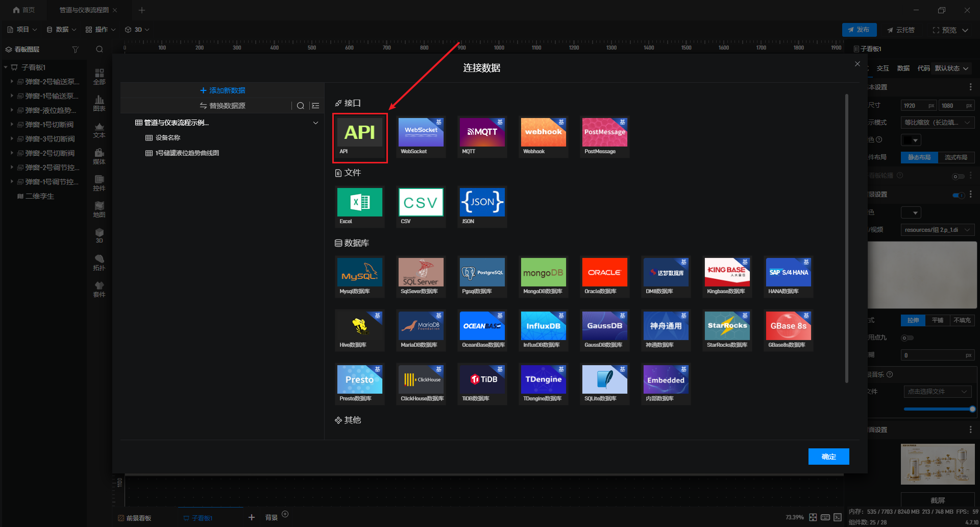The height and width of the screenshot is (527, 980).
Task: Choose the PostMessage connector
Action: (x=605, y=137)
